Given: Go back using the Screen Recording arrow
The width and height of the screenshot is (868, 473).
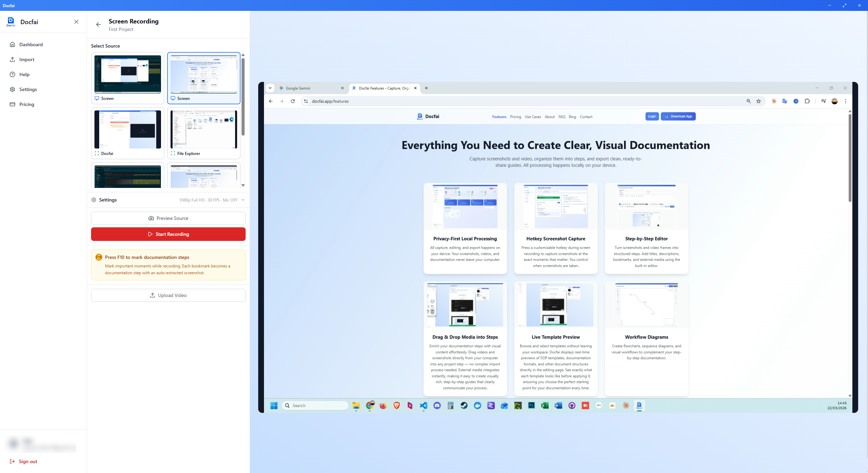Looking at the screenshot, I should [x=99, y=24].
